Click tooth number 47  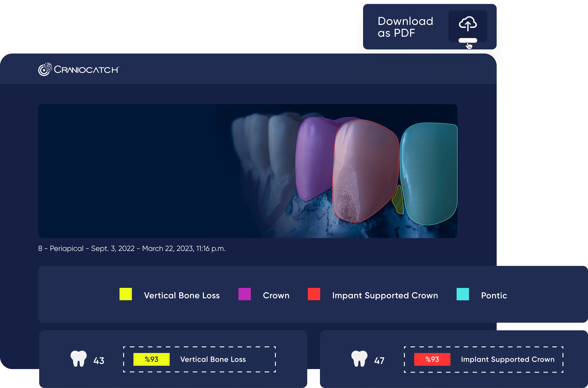[x=379, y=361]
